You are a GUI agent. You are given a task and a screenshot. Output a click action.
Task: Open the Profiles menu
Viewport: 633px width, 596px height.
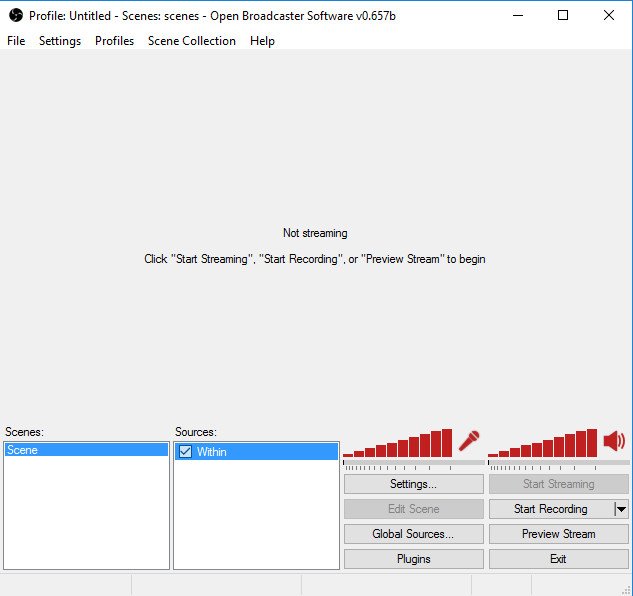point(114,41)
